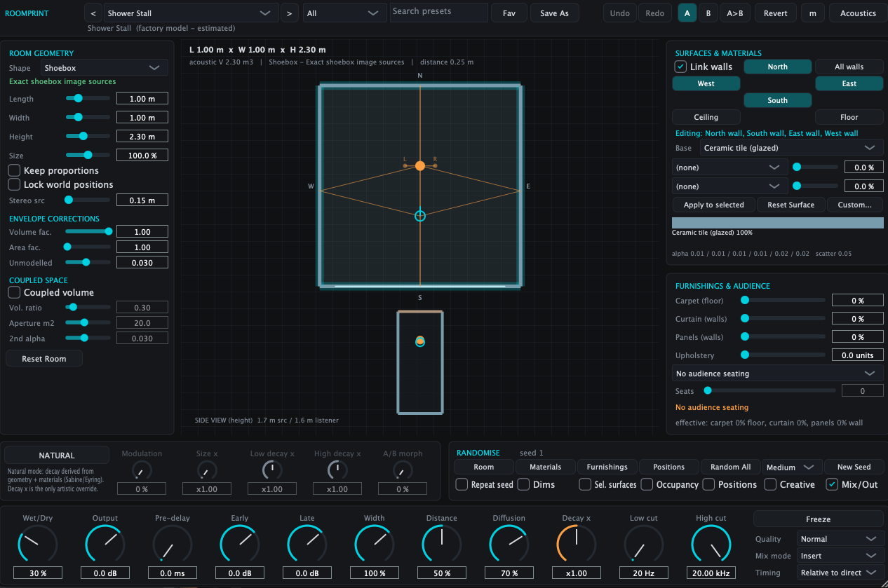
Task: Click the Freeze button
Action: [818, 519]
